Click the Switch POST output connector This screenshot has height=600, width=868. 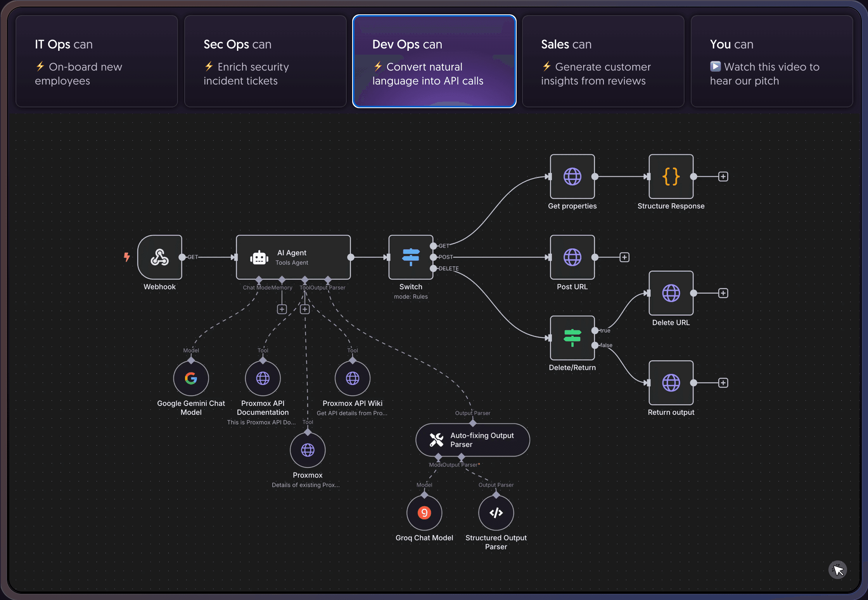433,257
